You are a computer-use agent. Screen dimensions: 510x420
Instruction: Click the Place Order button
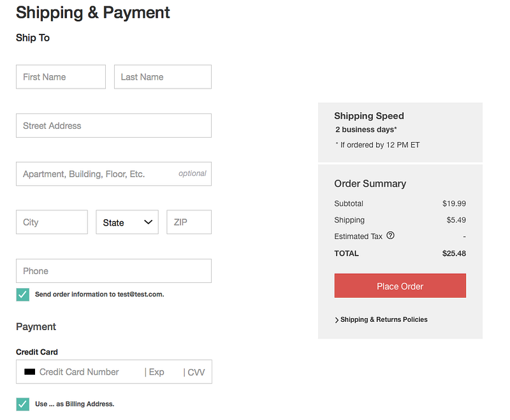tap(400, 286)
